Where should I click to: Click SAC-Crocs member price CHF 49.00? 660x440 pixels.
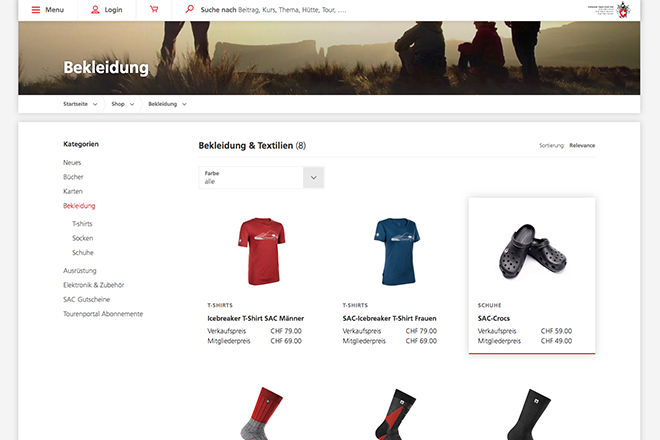pos(556,341)
